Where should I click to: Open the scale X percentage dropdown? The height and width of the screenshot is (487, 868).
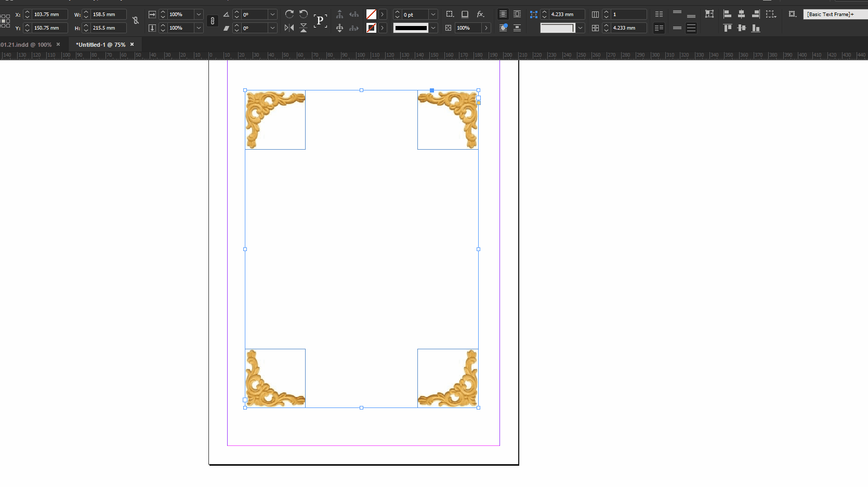tap(199, 15)
